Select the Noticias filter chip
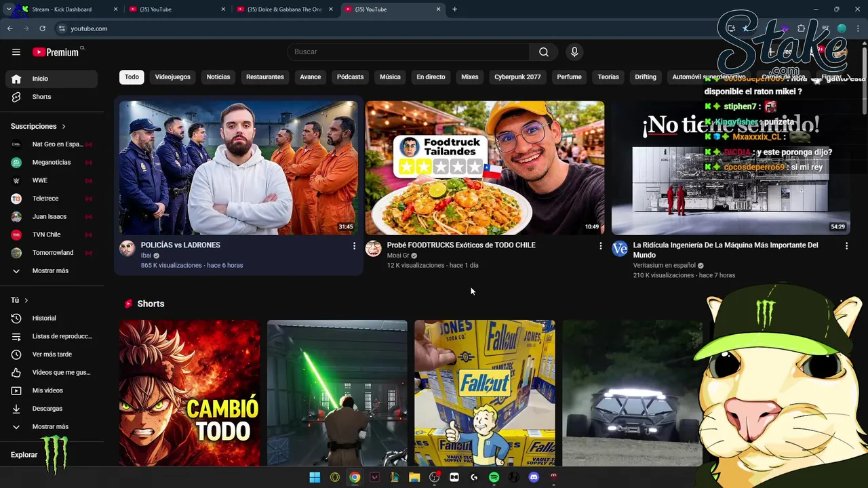This screenshot has width=868, height=488. [218, 77]
